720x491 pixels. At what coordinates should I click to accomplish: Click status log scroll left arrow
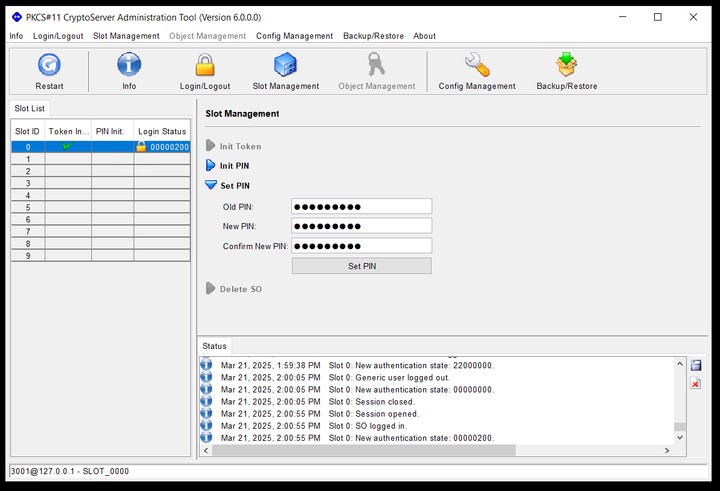click(x=206, y=451)
